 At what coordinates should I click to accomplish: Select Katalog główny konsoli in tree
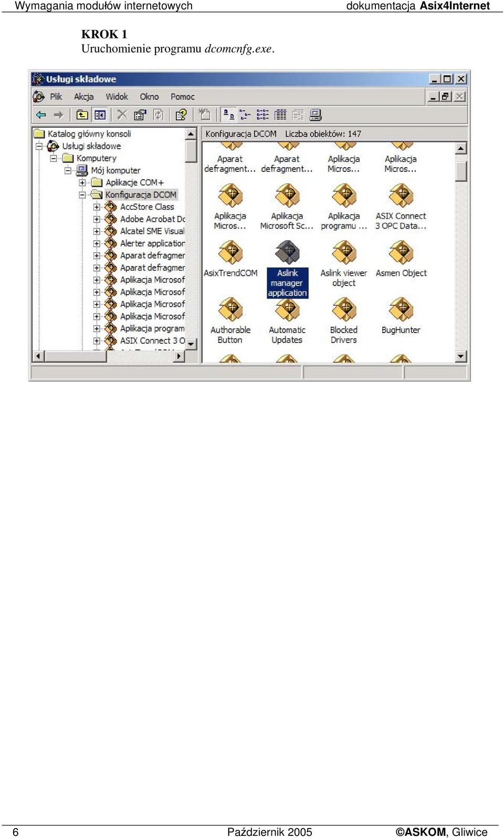(x=89, y=133)
